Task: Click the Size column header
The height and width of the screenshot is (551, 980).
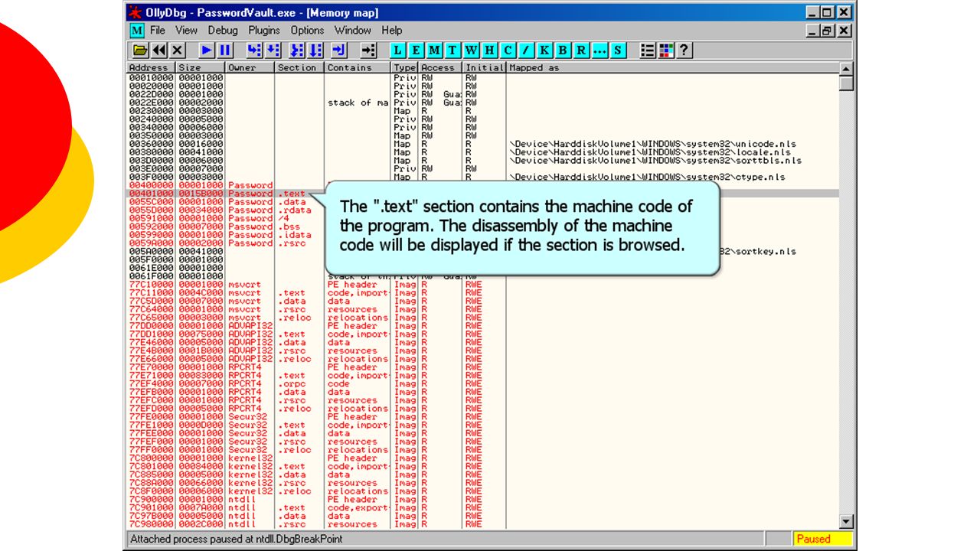Action: coord(201,67)
